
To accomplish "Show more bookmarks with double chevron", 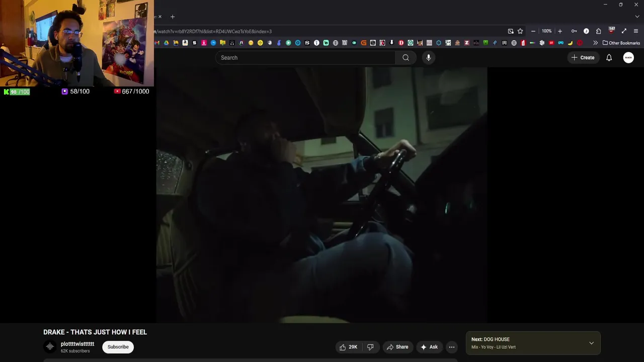I will [x=595, y=43].
